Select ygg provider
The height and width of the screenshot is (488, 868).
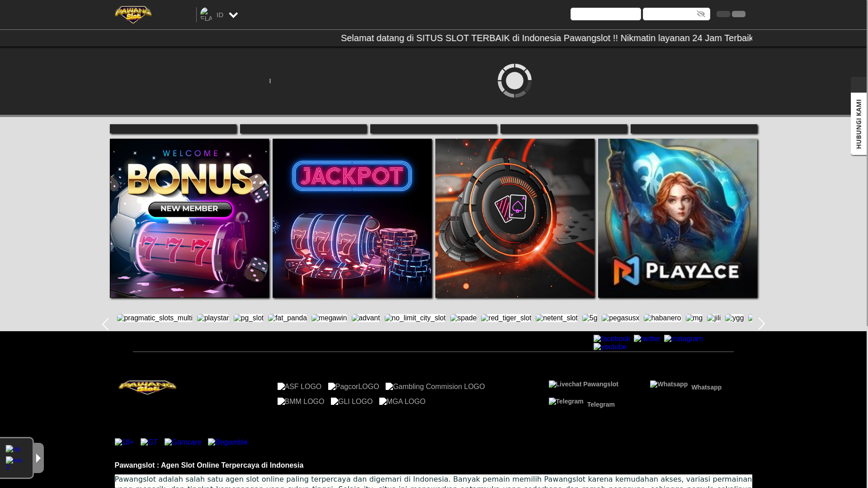click(x=734, y=318)
